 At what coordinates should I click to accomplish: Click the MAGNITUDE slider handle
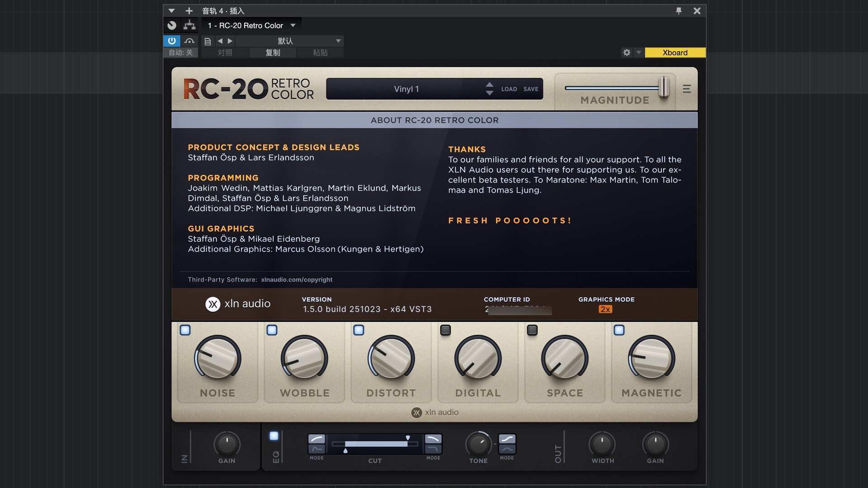coord(663,87)
